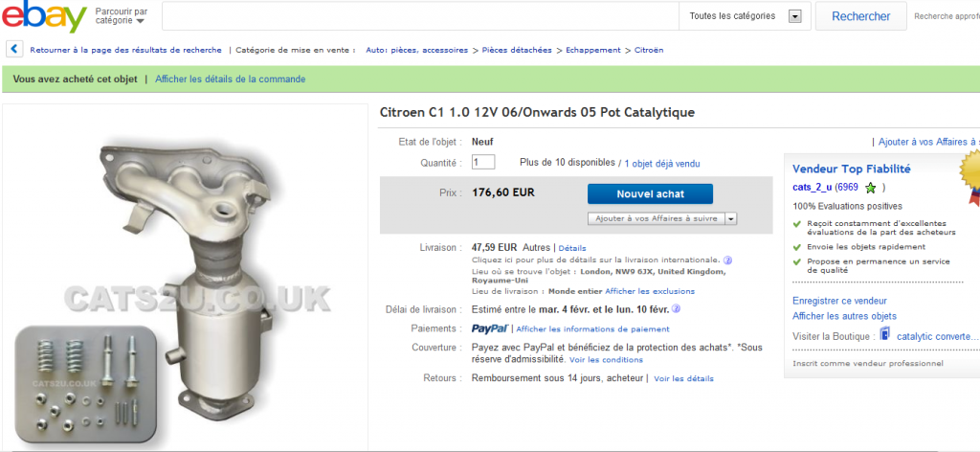Image resolution: width=980 pixels, height=452 pixels.
Task: Open the Ajouter à vos Affaires à suivre arrow
Action: click(x=731, y=218)
